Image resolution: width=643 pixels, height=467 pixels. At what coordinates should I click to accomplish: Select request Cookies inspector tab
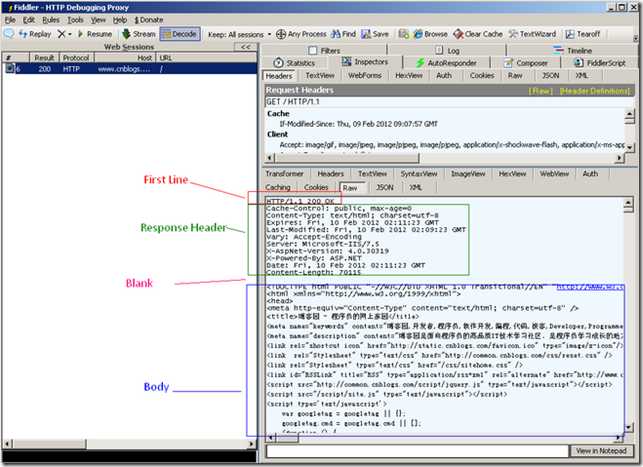[x=482, y=75]
